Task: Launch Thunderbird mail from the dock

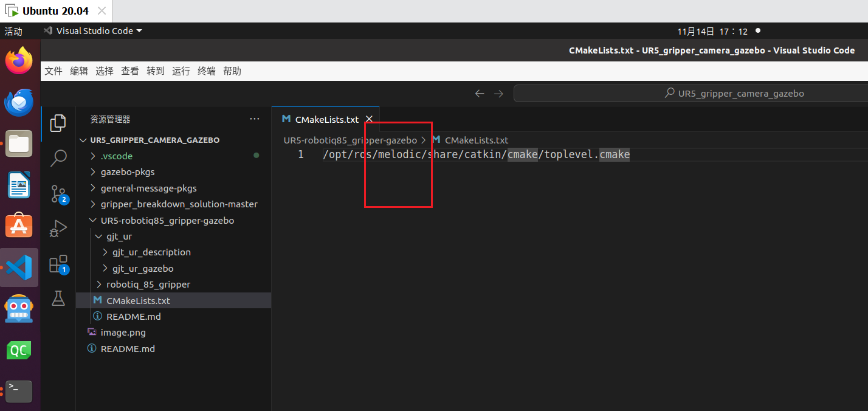Action: (x=19, y=102)
